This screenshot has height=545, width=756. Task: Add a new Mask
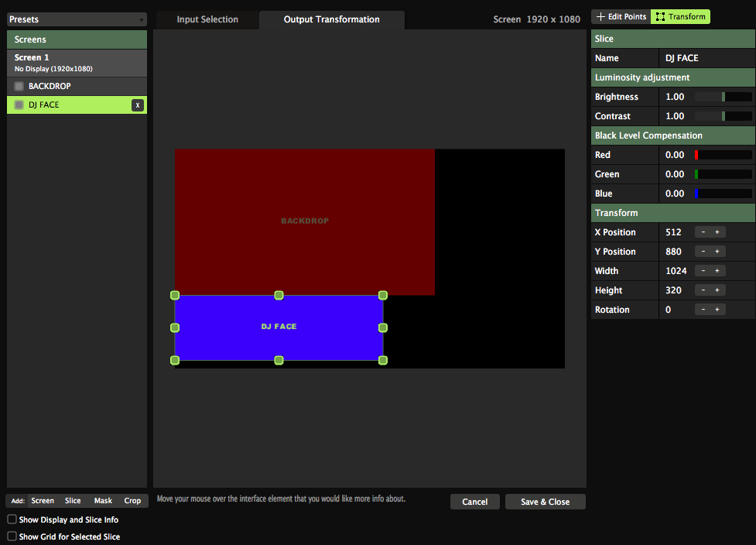tap(103, 501)
